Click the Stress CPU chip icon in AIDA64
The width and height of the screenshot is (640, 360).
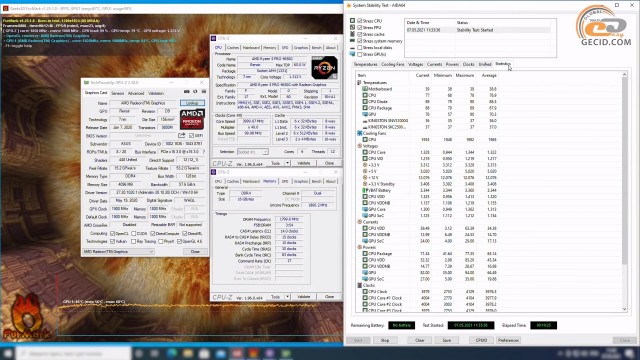click(353, 20)
